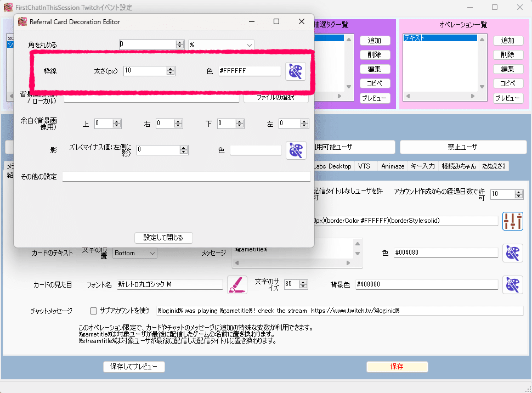Pick card text color with palette icon

[x=512, y=253]
